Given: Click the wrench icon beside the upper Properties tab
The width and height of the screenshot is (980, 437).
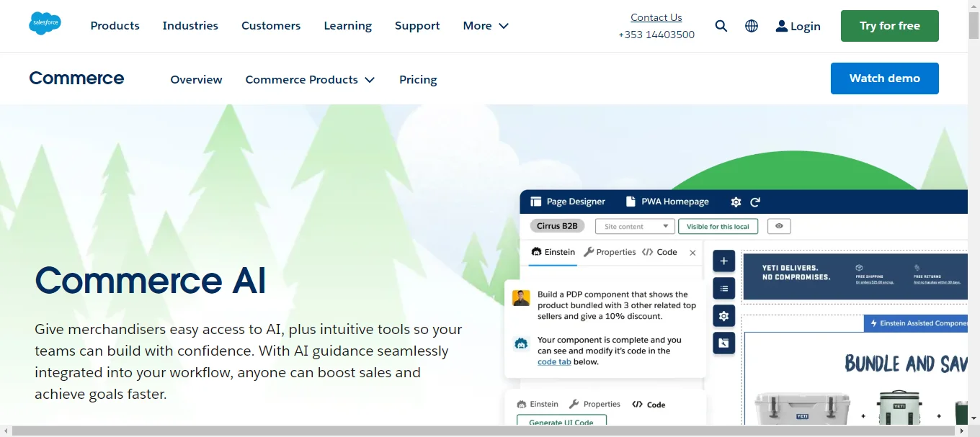Looking at the screenshot, I should point(588,252).
